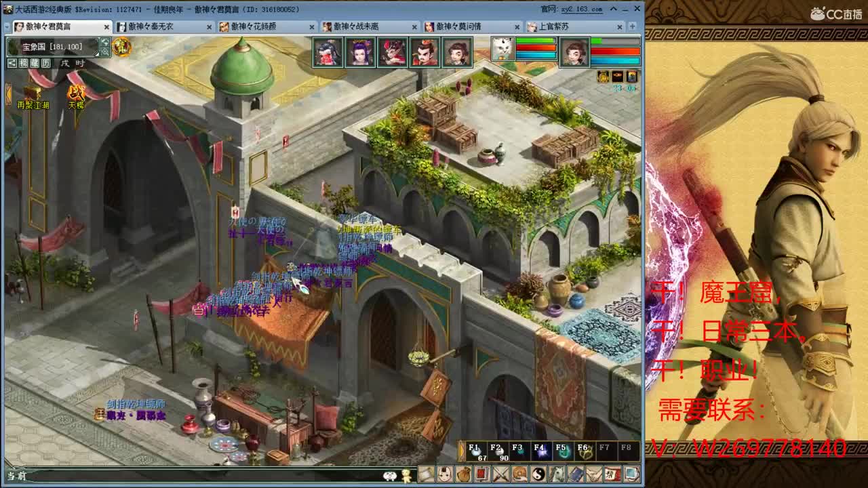Click the chat input field
Screen dimensions: 868x488
pos(203,476)
